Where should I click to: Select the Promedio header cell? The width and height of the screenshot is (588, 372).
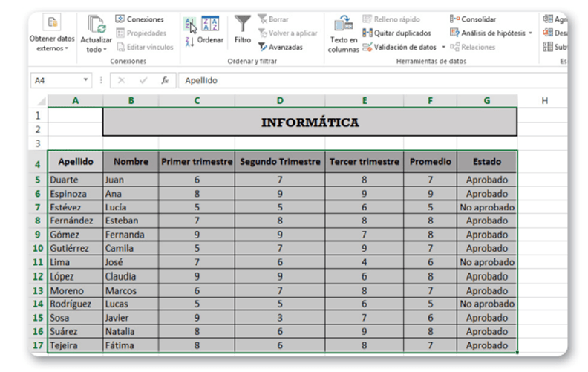coord(430,161)
